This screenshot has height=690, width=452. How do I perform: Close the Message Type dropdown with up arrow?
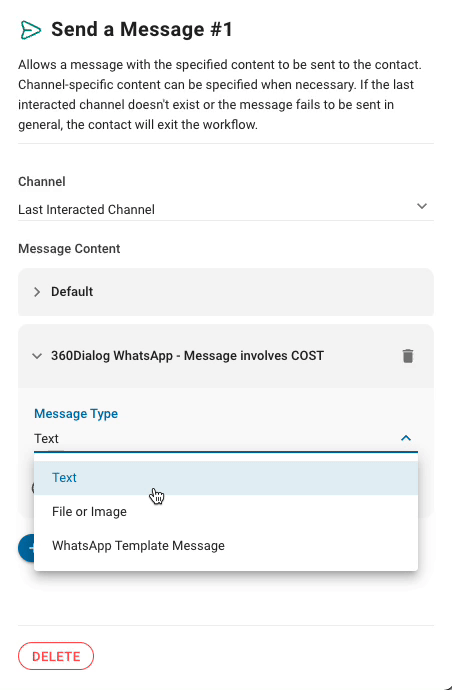tap(406, 438)
